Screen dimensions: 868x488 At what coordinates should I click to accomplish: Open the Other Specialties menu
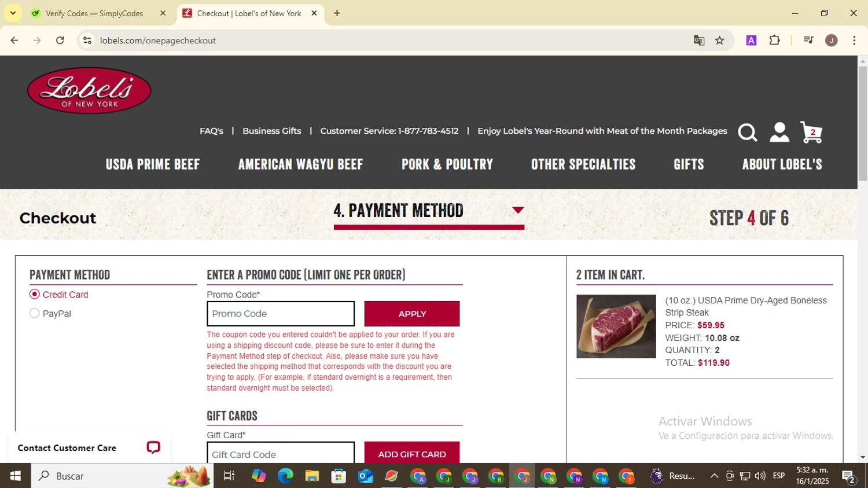(x=583, y=164)
